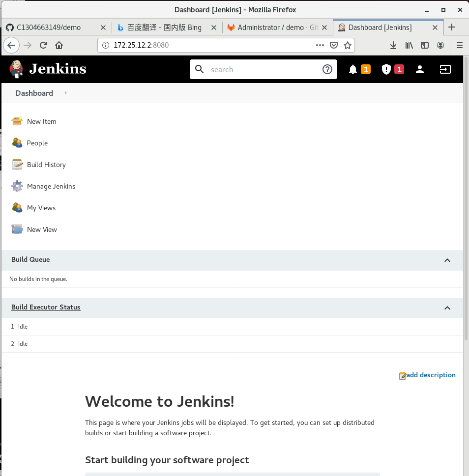Screen dimensions: 469x476
Task: Click the Dashboard breadcrumb link
Action: point(34,93)
